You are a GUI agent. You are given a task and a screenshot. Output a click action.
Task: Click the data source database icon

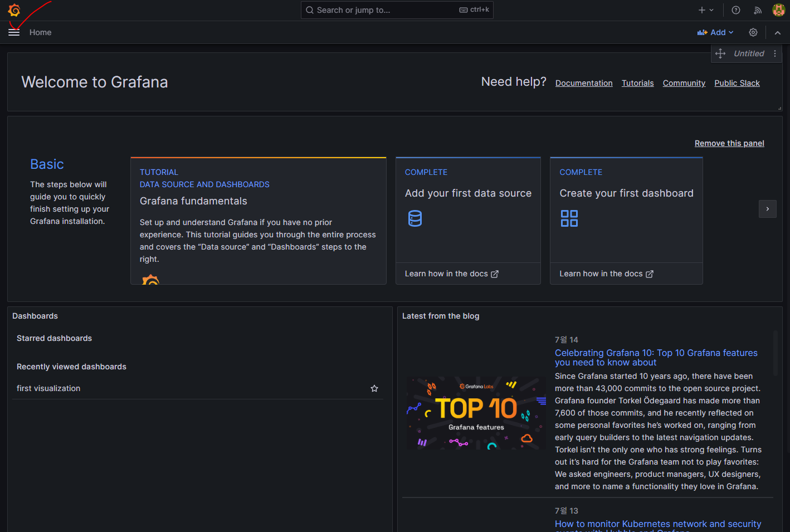point(415,218)
